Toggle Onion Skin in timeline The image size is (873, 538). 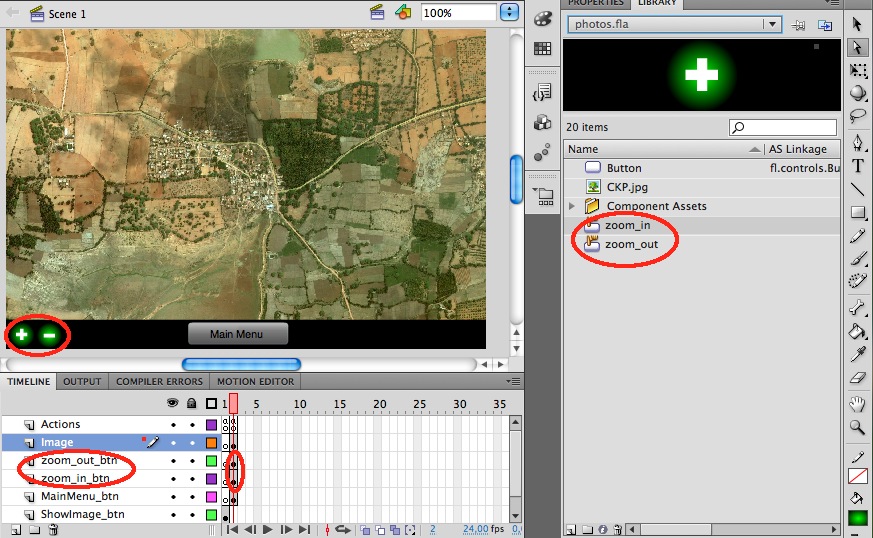pyautogui.click(x=365, y=530)
